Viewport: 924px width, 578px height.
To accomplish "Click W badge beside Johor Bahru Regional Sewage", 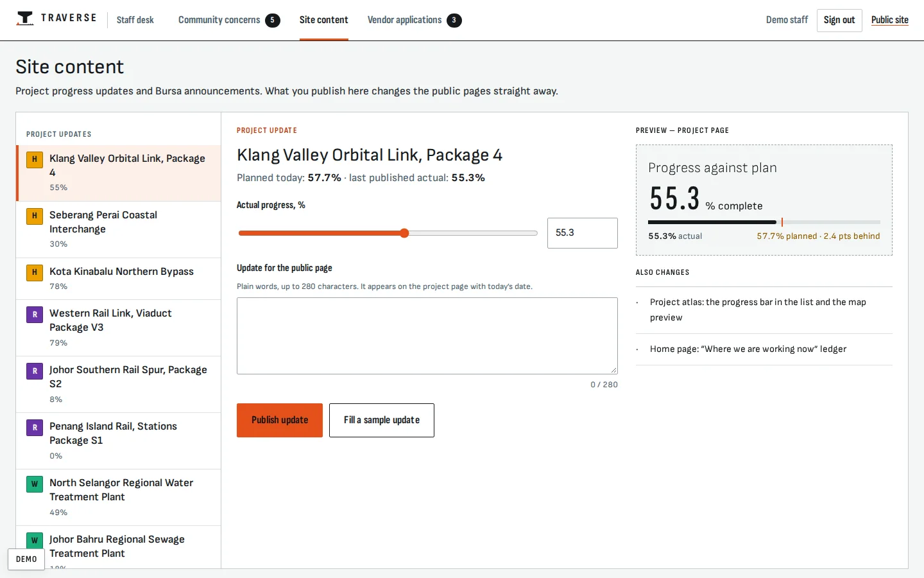I will pos(35,540).
